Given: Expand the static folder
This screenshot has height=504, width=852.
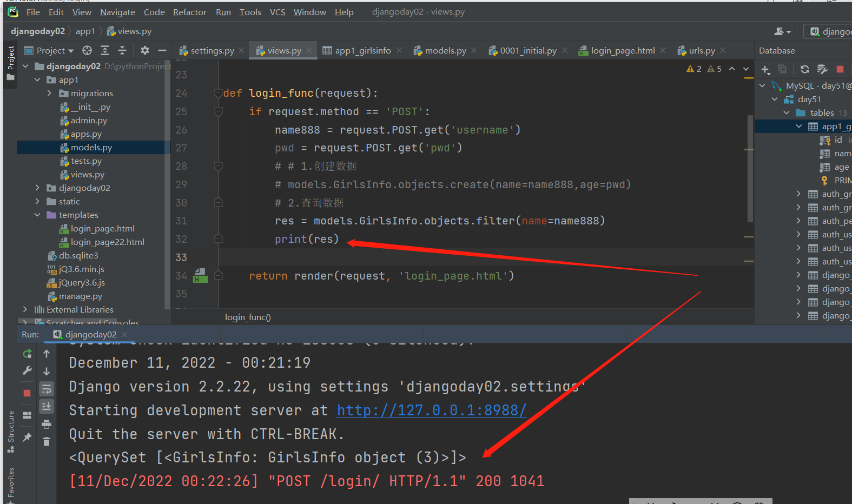Looking at the screenshot, I should (x=37, y=202).
